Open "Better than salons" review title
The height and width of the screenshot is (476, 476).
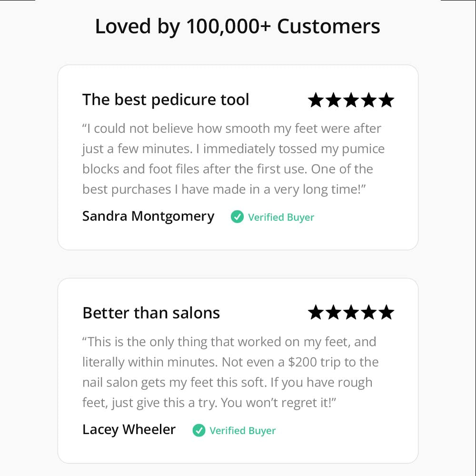click(x=151, y=313)
